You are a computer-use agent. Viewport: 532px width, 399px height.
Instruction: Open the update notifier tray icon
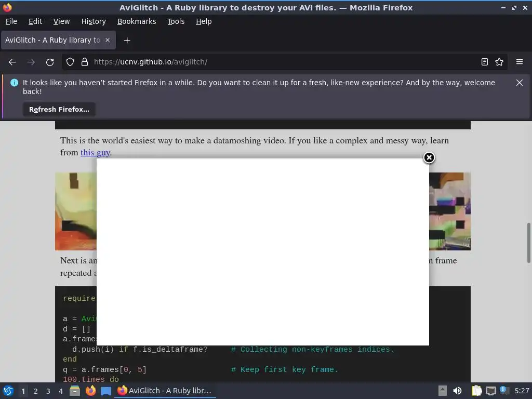[504, 390]
